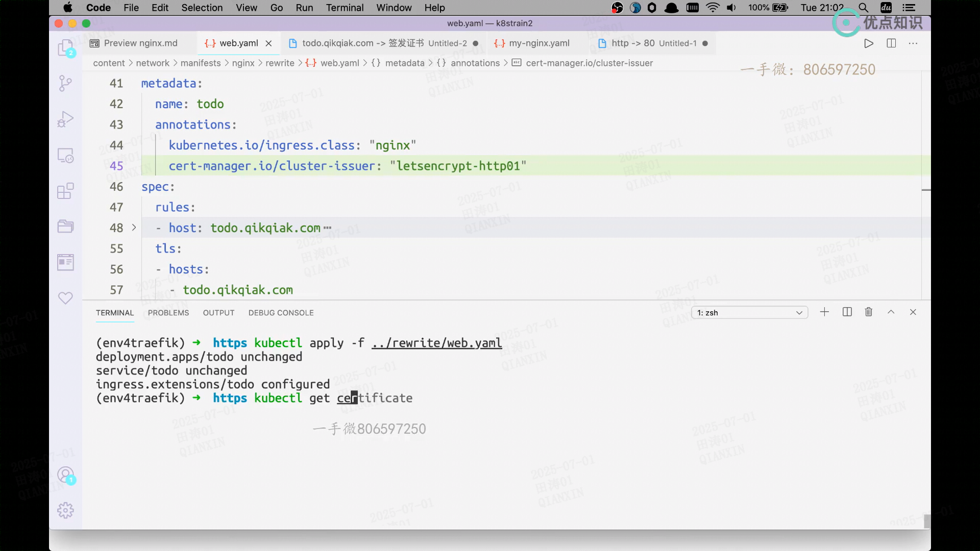Maximize the terminal panel with chevron up

tap(891, 312)
